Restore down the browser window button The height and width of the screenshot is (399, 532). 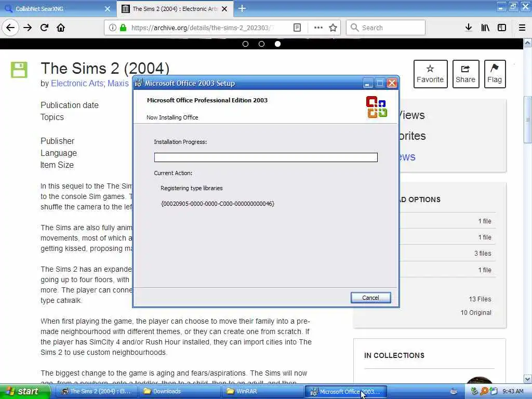tap(513, 6)
